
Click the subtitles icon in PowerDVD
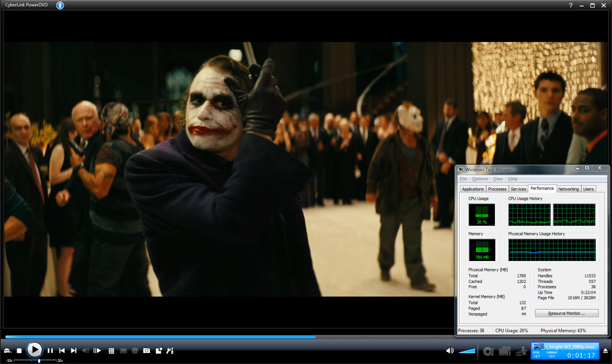click(x=123, y=351)
